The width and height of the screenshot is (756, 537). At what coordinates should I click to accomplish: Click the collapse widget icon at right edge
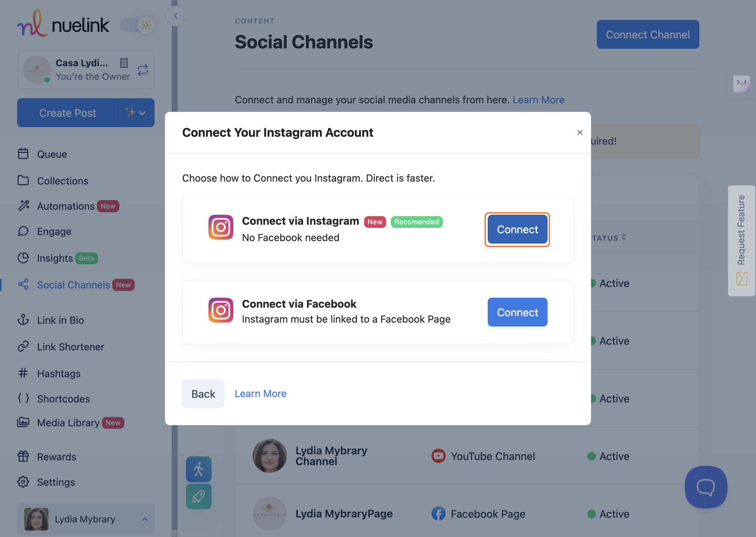742,83
